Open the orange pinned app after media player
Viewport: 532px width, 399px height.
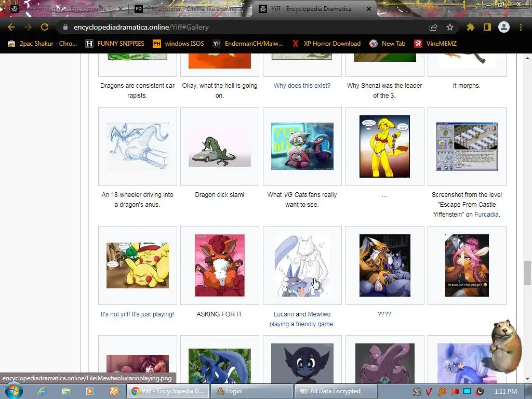[x=114, y=391]
